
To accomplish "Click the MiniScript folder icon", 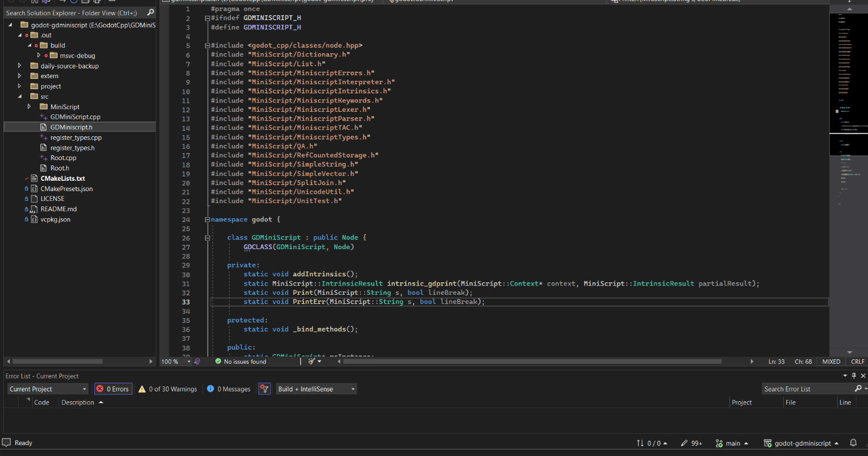I will 44,107.
